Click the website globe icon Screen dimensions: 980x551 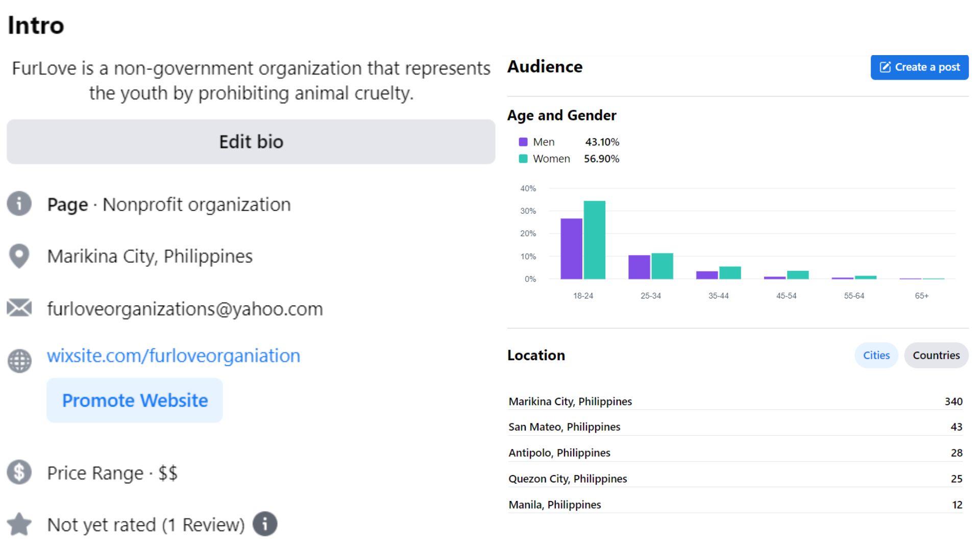(x=19, y=361)
